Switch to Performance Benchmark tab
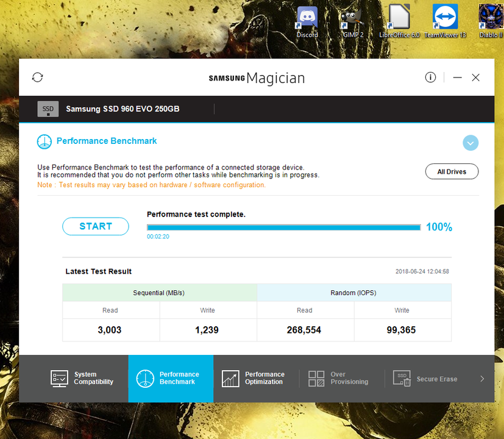This screenshot has height=439, width=504. (171, 379)
